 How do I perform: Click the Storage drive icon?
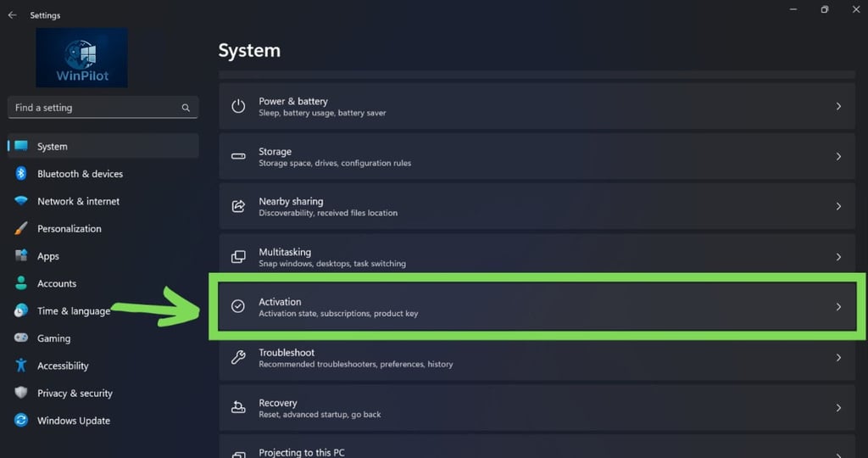(x=239, y=157)
